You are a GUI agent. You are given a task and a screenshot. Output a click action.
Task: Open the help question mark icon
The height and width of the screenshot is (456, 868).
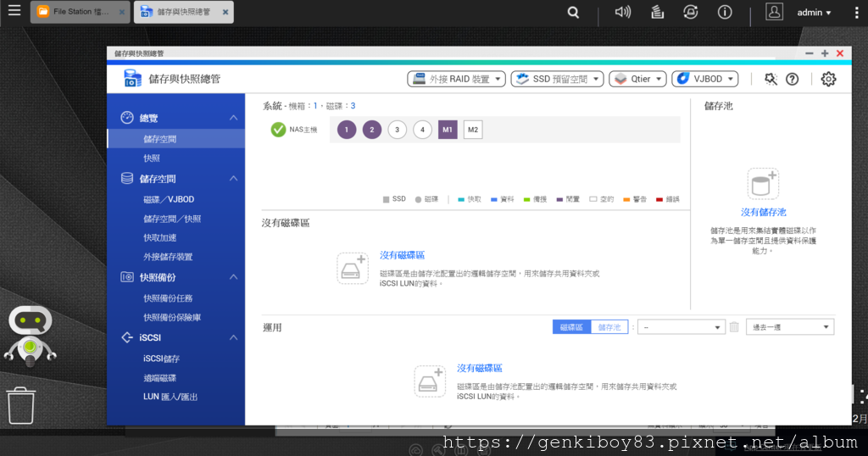click(793, 79)
